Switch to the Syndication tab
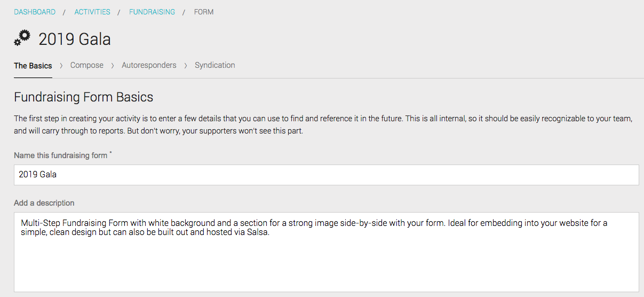Image resolution: width=644 pixels, height=297 pixels. tap(215, 65)
